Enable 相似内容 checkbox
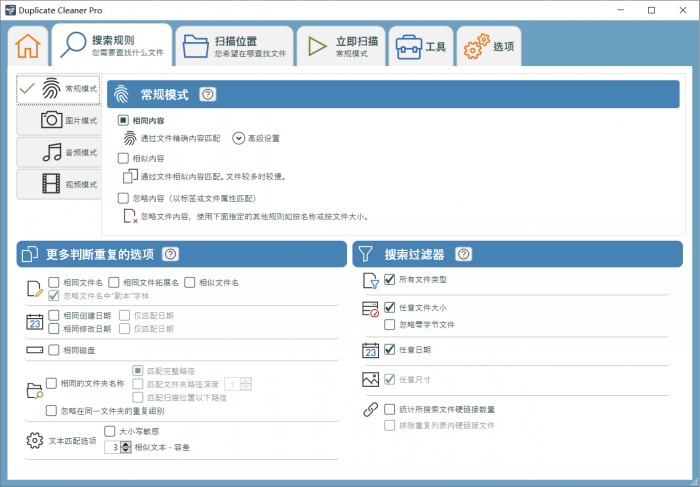The width and height of the screenshot is (700, 487). [x=123, y=158]
